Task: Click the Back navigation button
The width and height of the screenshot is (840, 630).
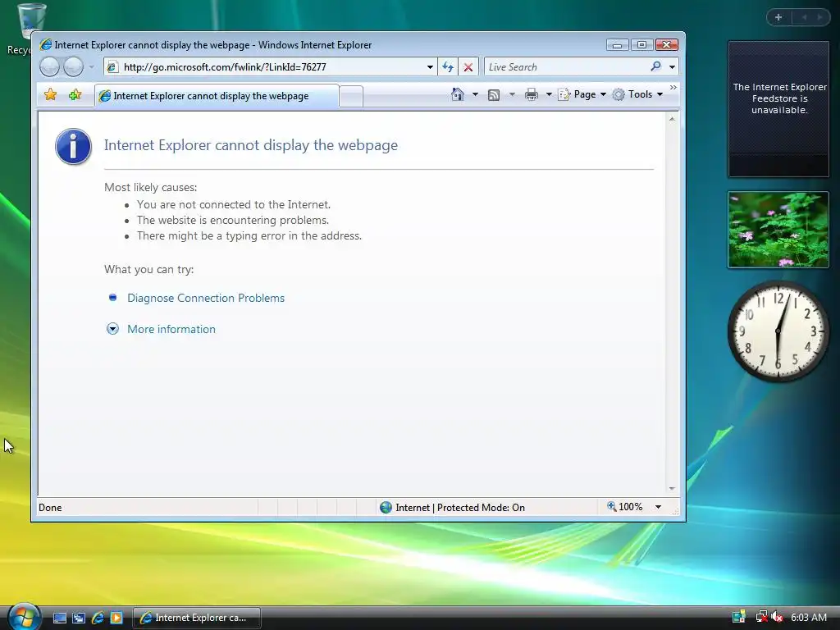Action: [x=49, y=67]
